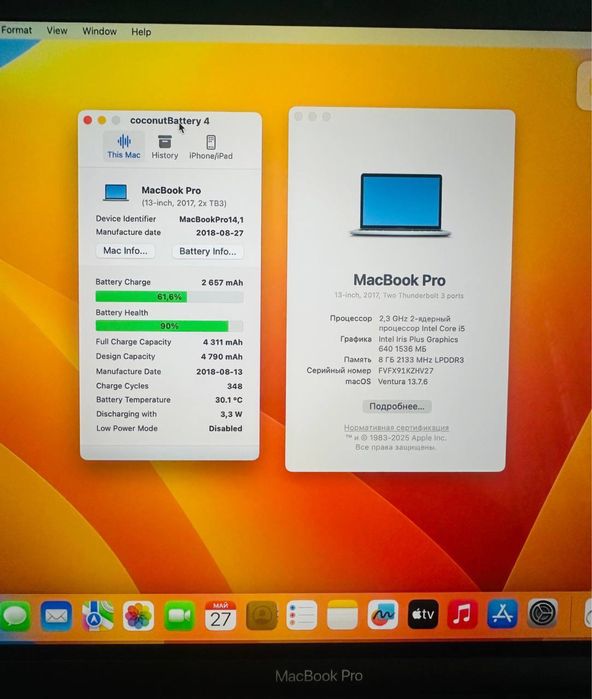
Task: Click the Battery Health 90% progress bar
Action: pos(169,326)
